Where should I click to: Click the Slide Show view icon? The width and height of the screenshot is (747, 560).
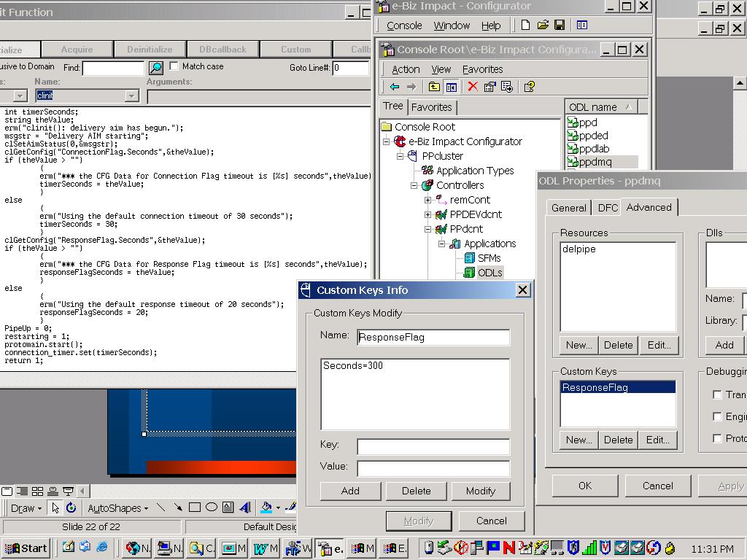[x=68, y=491]
